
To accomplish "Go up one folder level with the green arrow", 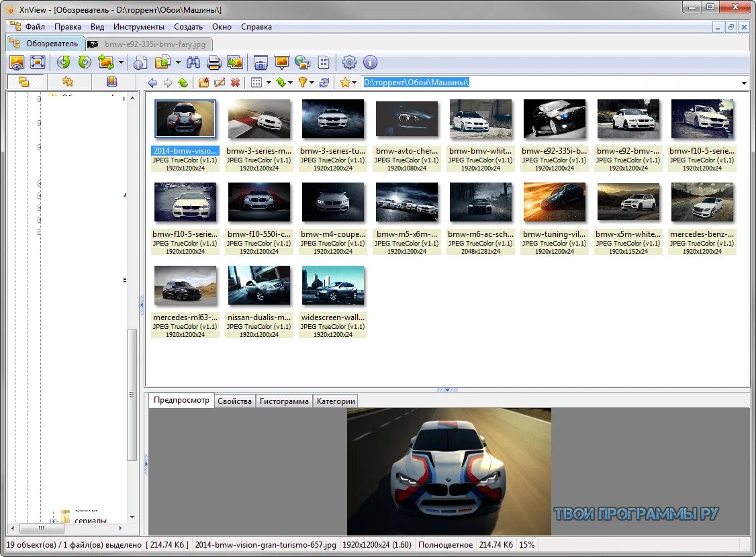I will (x=183, y=83).
